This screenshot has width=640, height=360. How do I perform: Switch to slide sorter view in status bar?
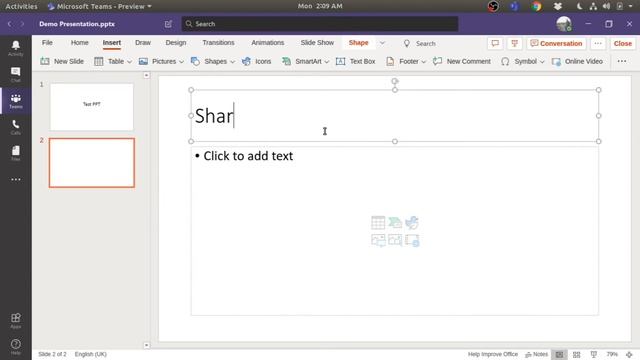tap(576, 355)
